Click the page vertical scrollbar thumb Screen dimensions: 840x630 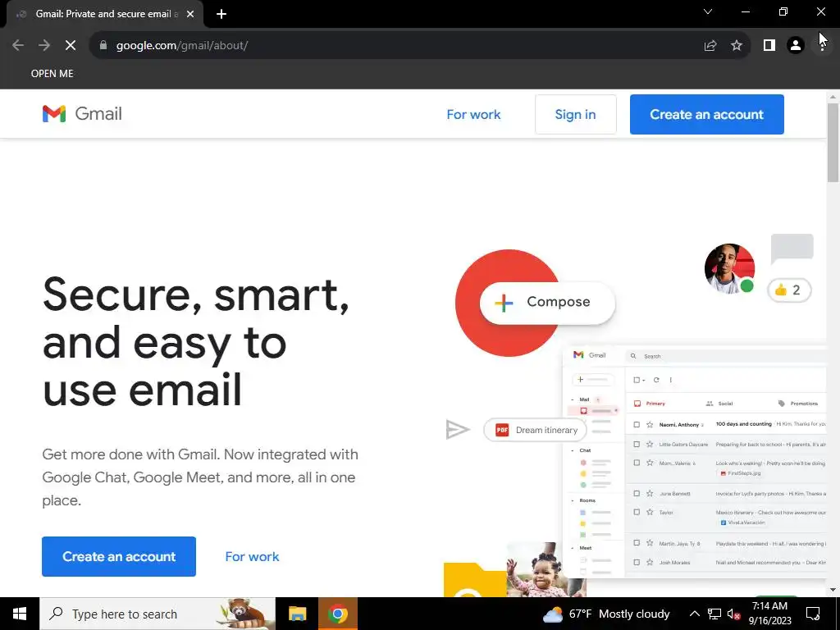833,143
